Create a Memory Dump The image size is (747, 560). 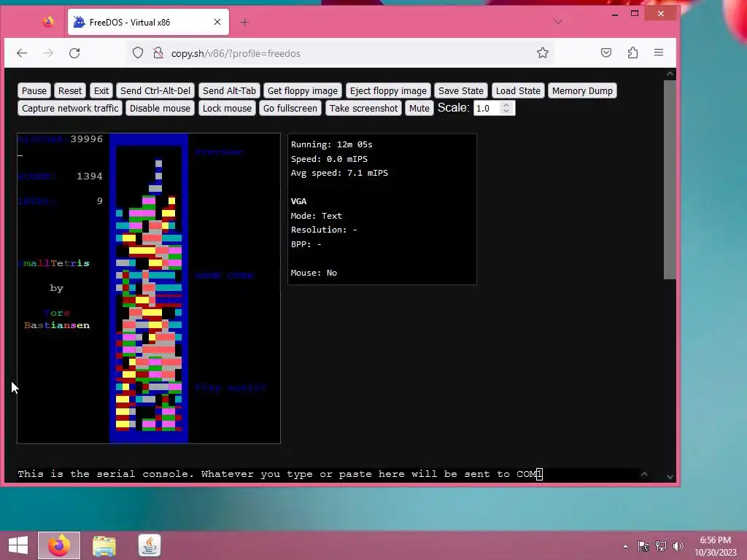[x=582, y=90]
